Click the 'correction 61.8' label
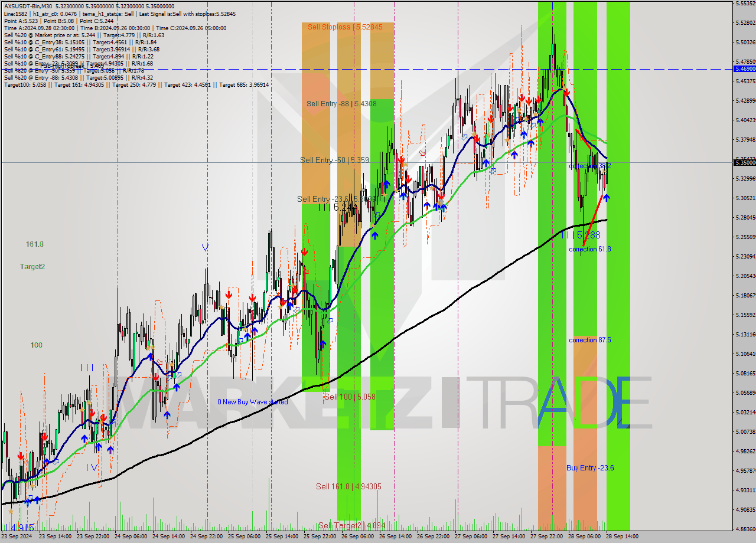 (x=589, y=249)
